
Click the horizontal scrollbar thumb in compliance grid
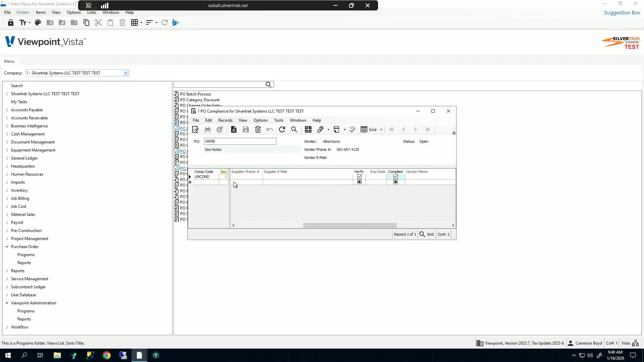click(x=350, y=226)
